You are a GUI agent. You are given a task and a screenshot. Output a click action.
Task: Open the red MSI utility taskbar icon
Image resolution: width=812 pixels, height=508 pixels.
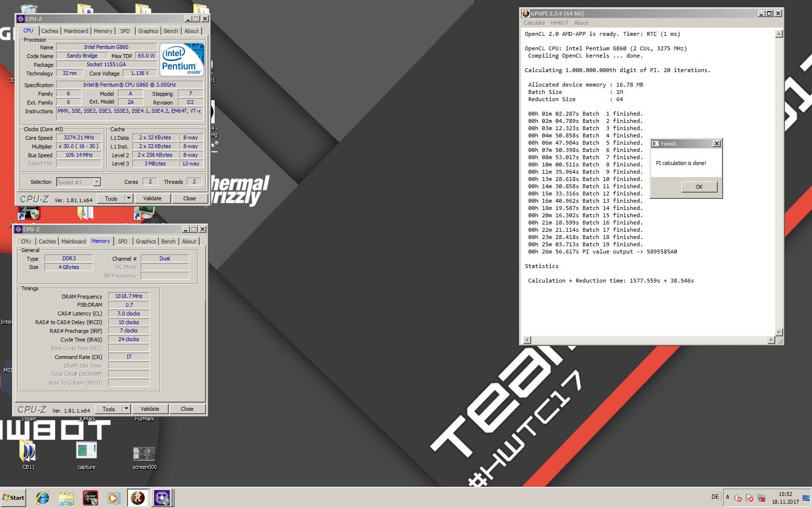pyautogui.click(x=90, y=497)
